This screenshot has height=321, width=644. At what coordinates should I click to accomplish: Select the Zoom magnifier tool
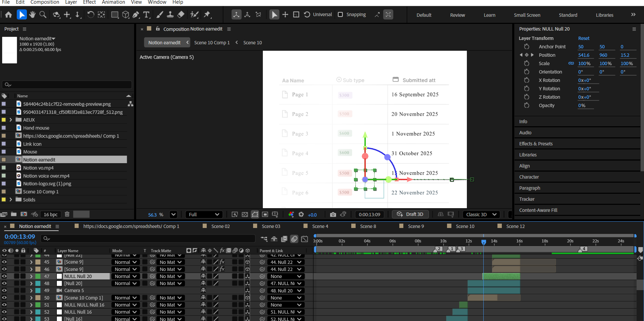point(43,15)
